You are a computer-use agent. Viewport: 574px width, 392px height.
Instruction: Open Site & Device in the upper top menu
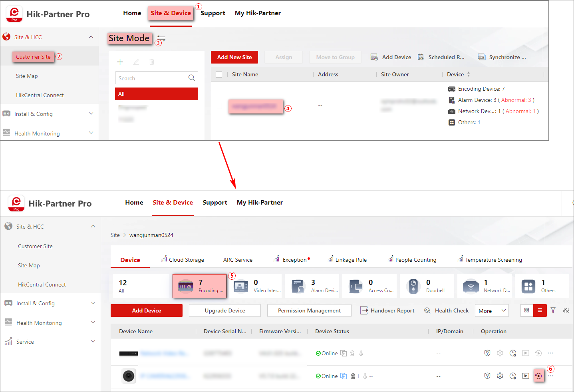pyautogui.click(x=171, y=13)
